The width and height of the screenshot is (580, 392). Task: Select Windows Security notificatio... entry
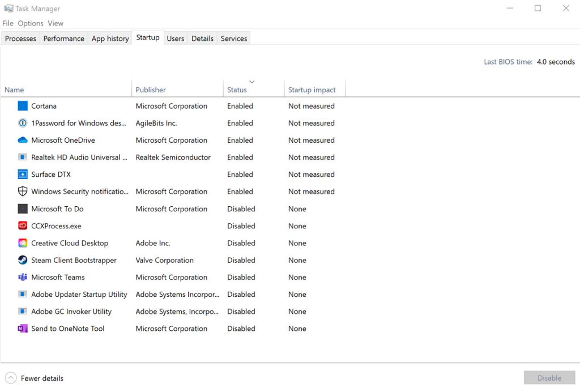(x=79, y=191)
